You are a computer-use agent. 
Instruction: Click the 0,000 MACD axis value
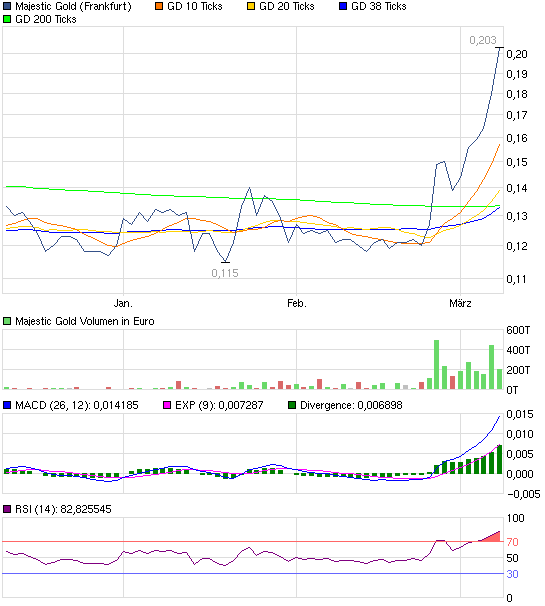pos(520,474)
